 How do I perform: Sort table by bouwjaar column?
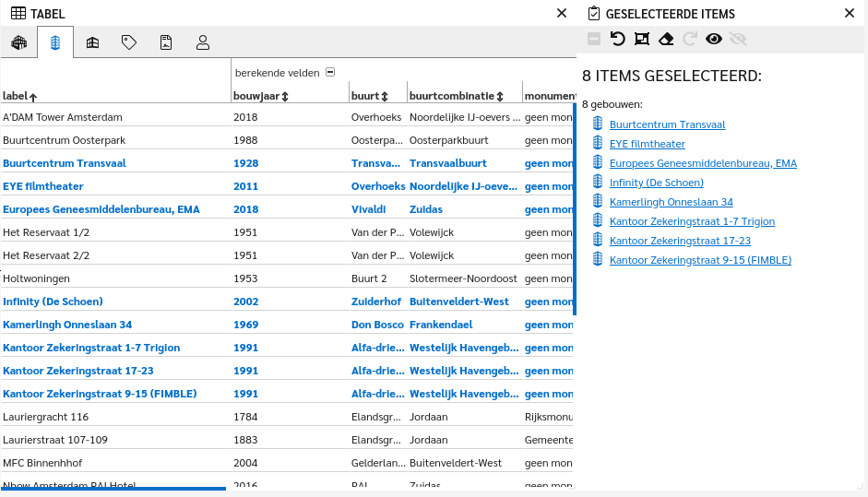point(261,96)
